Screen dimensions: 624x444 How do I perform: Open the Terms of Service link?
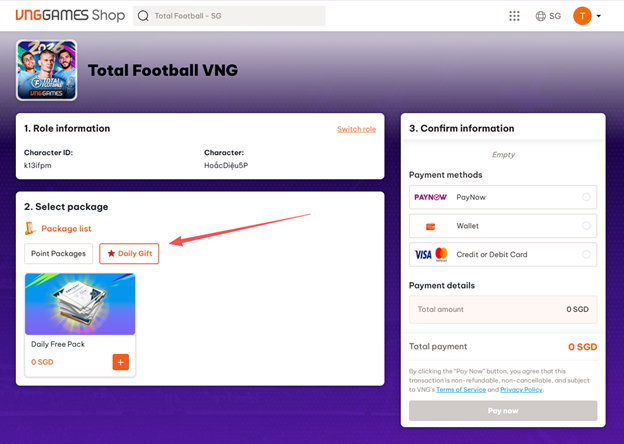(460, 389)
